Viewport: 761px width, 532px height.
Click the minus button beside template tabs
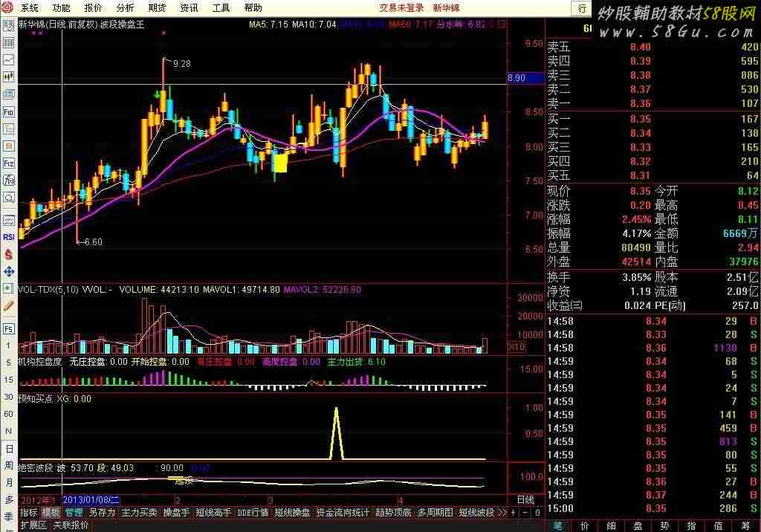pyautogui.click(x=525, y=513)
